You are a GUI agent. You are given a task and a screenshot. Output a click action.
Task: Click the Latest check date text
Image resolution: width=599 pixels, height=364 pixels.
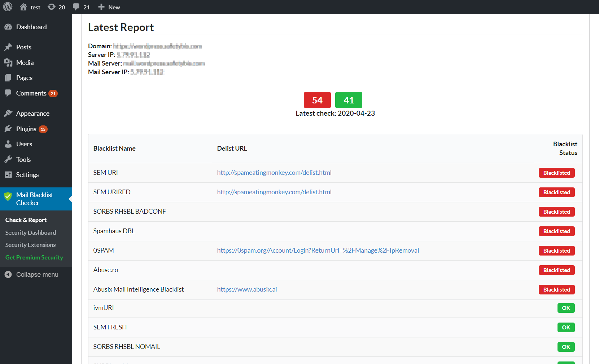(x=335, y=113)
